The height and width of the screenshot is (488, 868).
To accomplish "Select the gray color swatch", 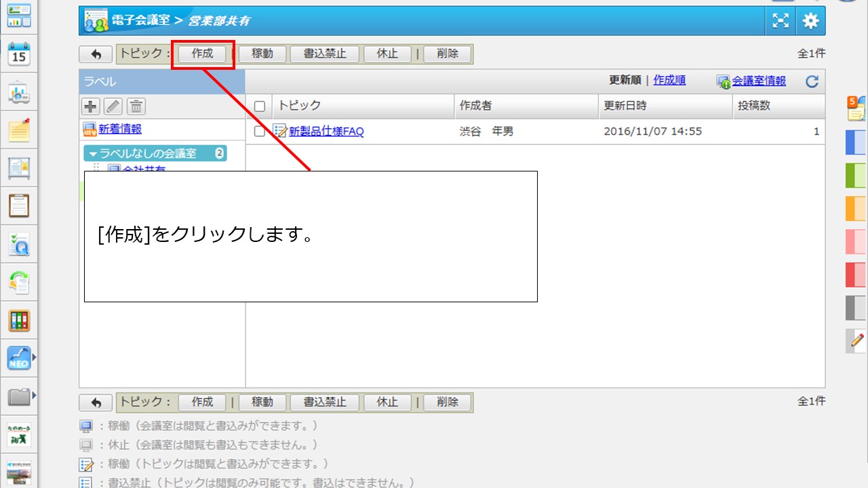I will point(856,308).
